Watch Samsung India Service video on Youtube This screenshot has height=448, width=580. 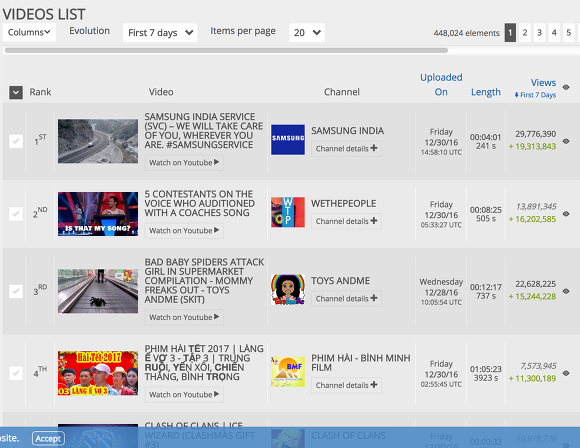tap(184, 162)
